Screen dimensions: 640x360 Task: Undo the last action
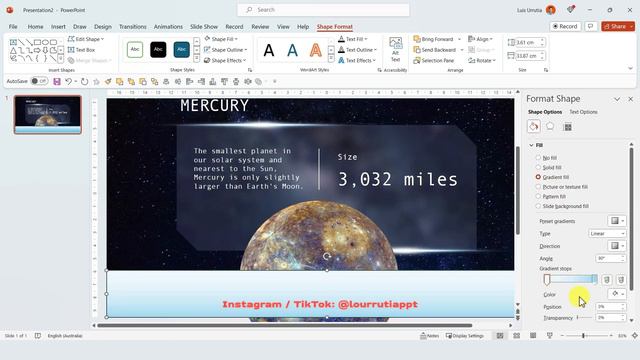69,82
